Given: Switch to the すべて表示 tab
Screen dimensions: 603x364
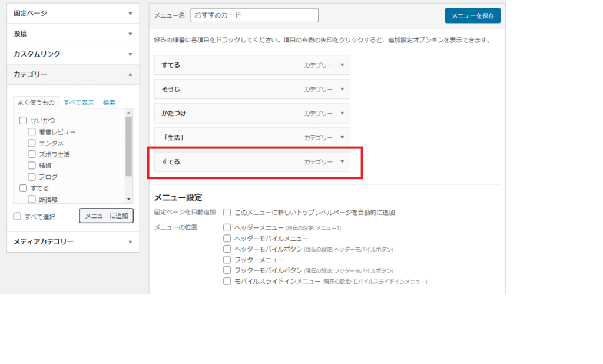Looking at the screenshot, I should [79, 101].
